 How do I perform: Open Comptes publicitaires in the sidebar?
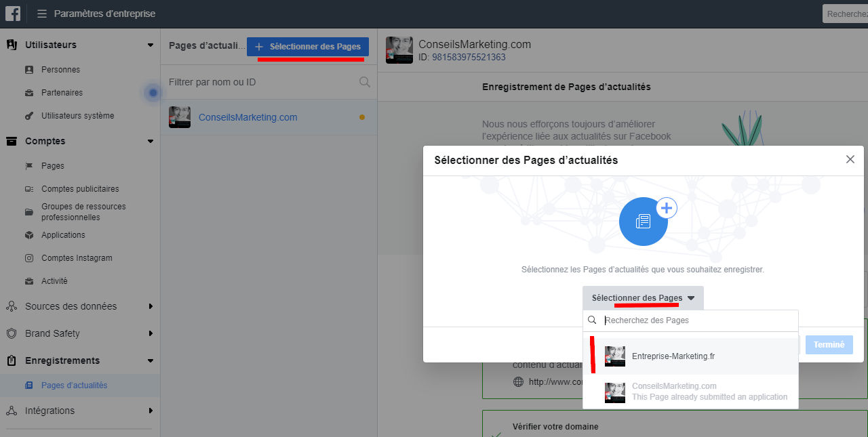80,189
